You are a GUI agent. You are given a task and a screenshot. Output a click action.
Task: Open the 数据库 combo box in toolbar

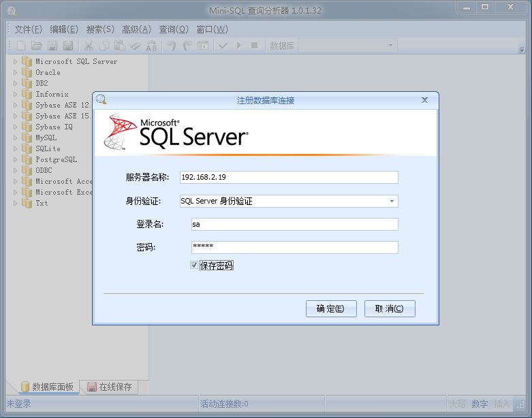tap(347, 46)
